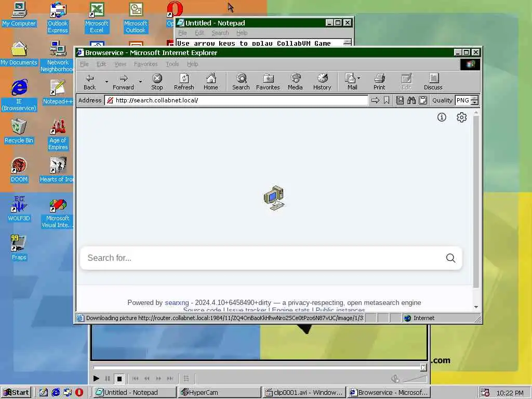Viewport: 532px width, 399px height.
Task: Click the My Computer desktop icon
Action: [19, 14]
